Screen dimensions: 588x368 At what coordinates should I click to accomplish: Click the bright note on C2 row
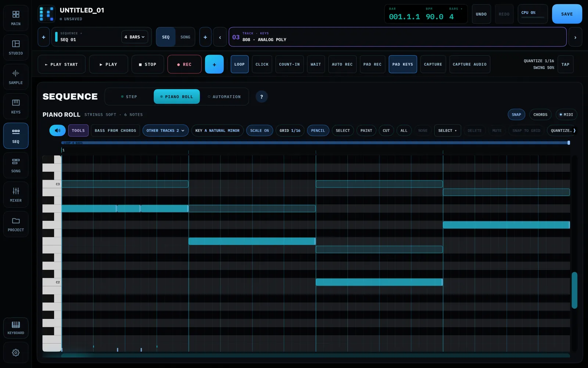click(379, 282)
